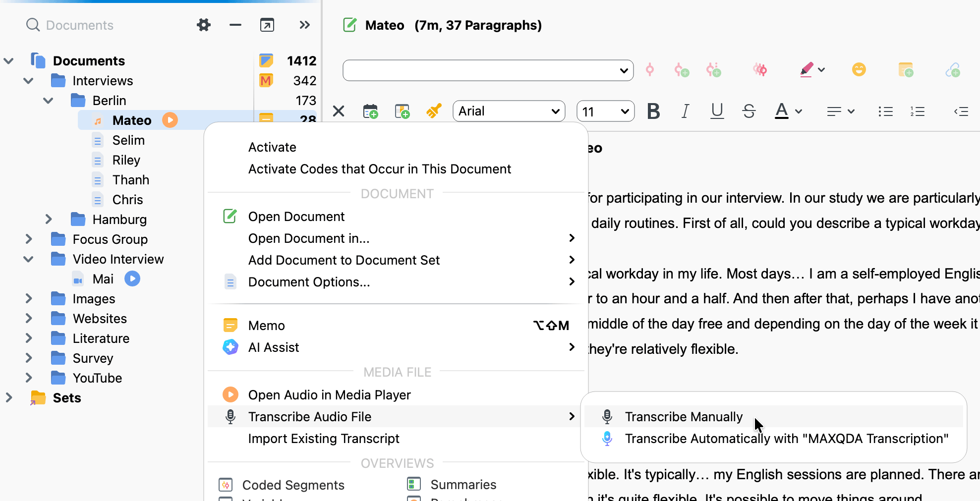Viewport: 980px width, 501px height.
Task: Click the insert document plus icon
Action: coord(402,111)
